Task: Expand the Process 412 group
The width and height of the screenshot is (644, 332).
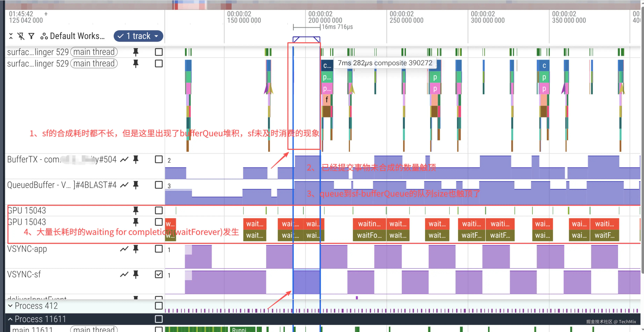Action: click(10, 305)
